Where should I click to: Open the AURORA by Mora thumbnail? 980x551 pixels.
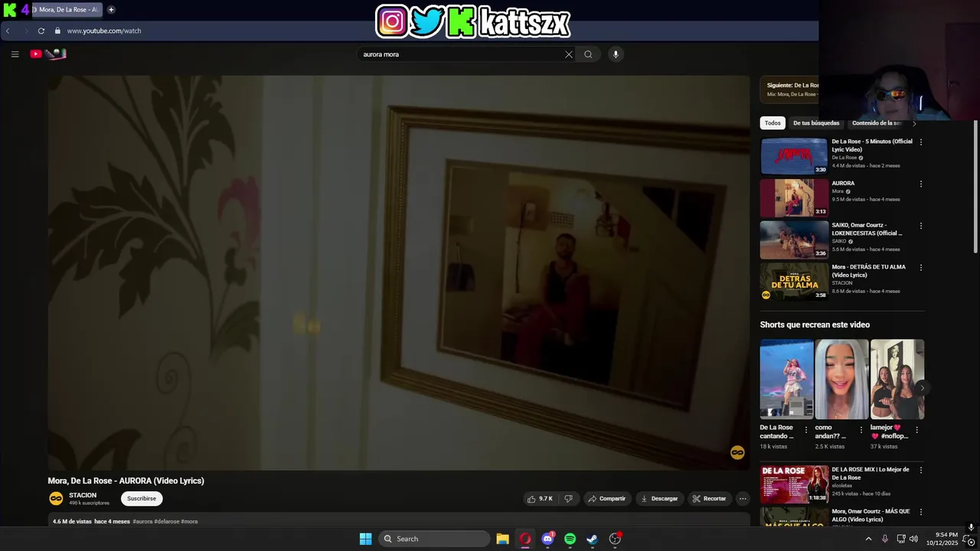[794, 198]
